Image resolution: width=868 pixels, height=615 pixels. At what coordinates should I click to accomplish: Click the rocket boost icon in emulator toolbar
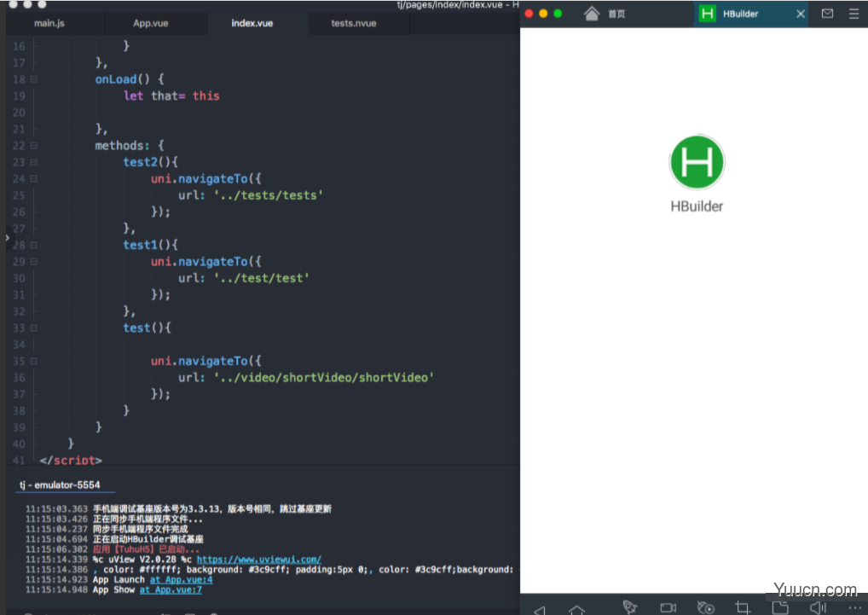[629, 607]
